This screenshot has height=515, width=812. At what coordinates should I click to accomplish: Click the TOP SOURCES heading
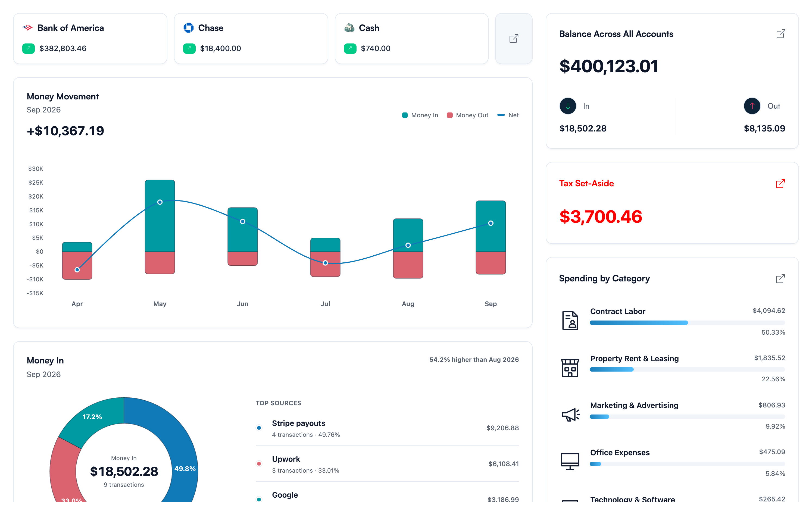(278, 403)
